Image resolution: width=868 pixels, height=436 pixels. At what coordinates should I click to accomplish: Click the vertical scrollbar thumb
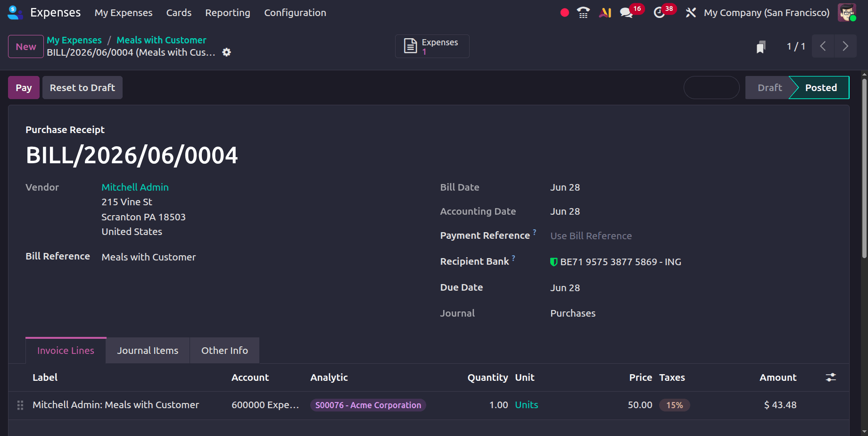point(864,168)
